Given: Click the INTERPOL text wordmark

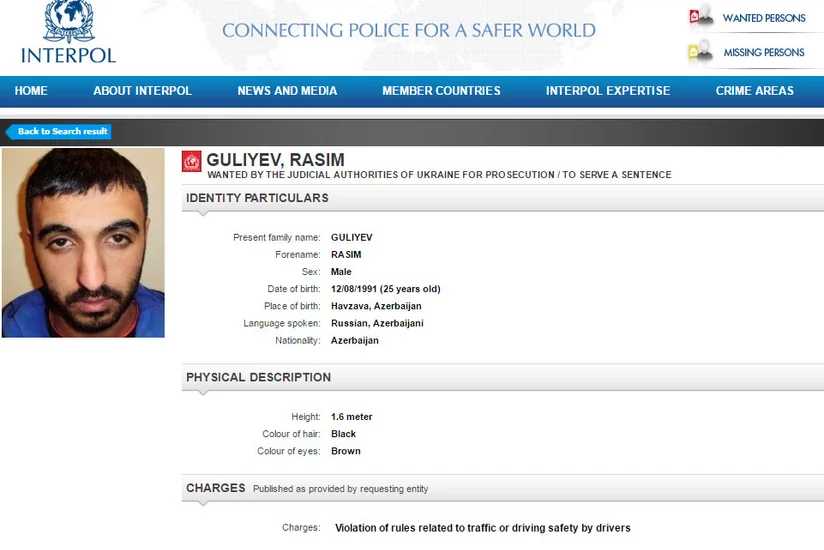Looking at the screenshot, I should (68, 55).
